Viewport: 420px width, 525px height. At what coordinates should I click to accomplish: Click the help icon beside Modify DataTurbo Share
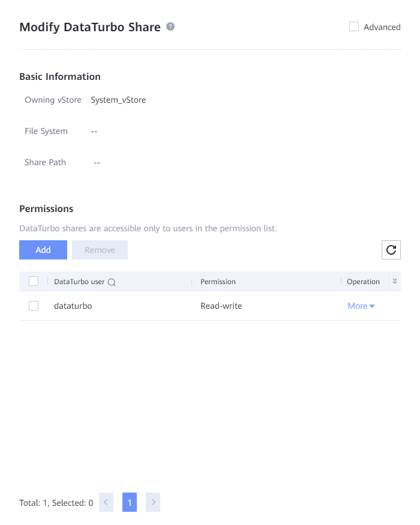[x=170, y=26]
